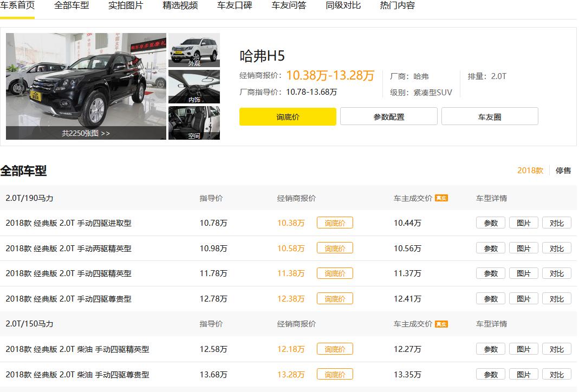View the 空间 space photo thumbnail
Viewport: 579px width, 392px height.
coord(194,123)
